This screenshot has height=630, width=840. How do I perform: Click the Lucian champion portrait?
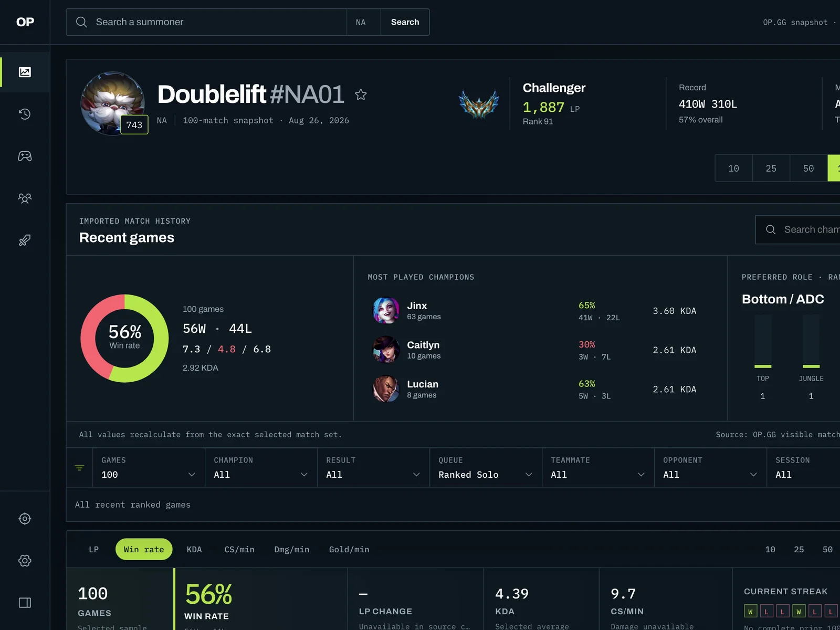point(386,389)
